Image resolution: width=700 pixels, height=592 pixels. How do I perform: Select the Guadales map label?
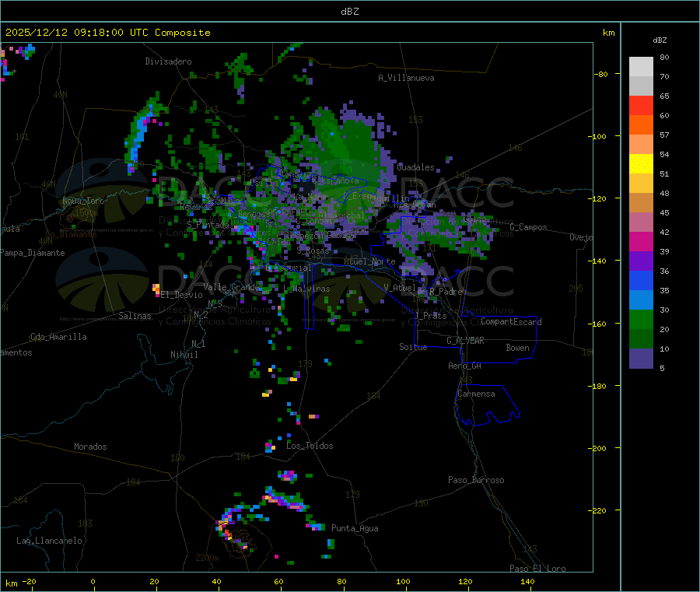click(415, 167)
